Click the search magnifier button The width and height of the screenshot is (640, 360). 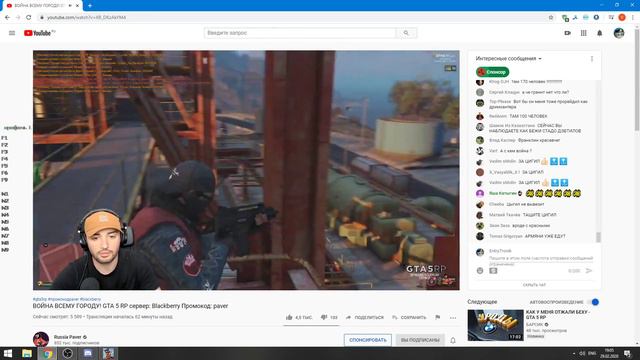(406, 33)
